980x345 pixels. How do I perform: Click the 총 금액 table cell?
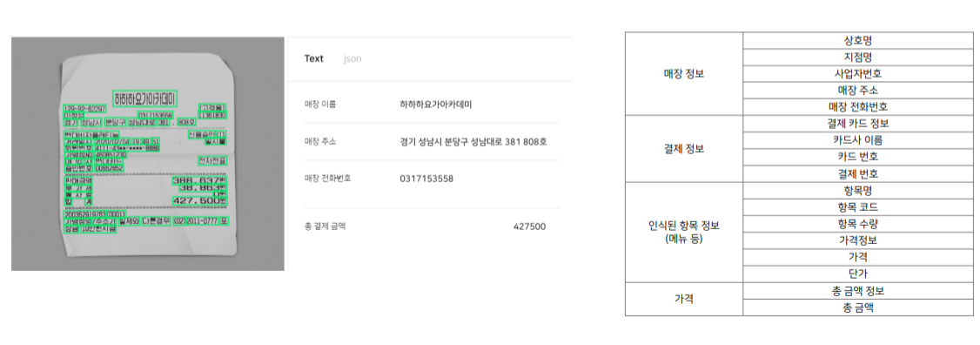[x=857, y=308]
